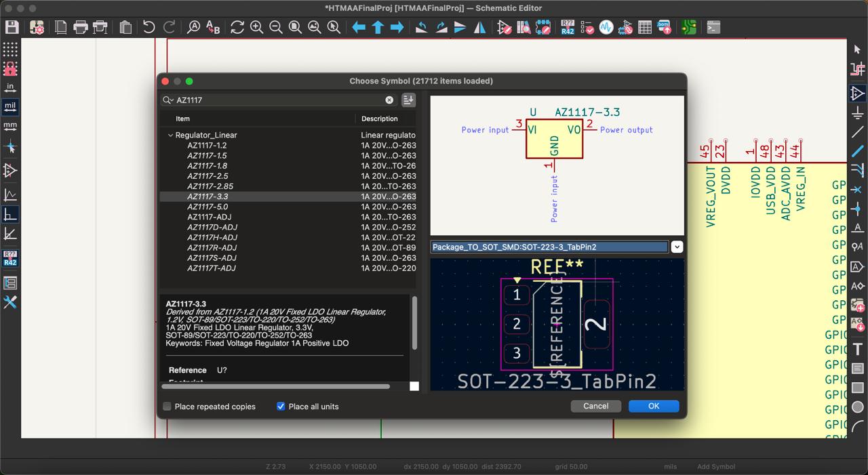The width and height of the screenshot is (868, 475).
Task: Select AZ1117-5.0 in symbol list
Action: pyautogui.click(x=208, y=207)
